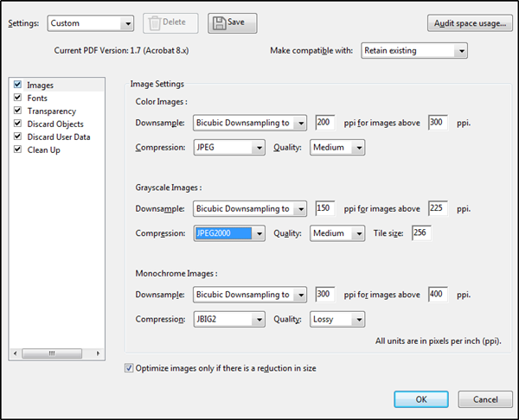Open Monochrome Quality Lossy dropdown

click(x=337, y=319)
